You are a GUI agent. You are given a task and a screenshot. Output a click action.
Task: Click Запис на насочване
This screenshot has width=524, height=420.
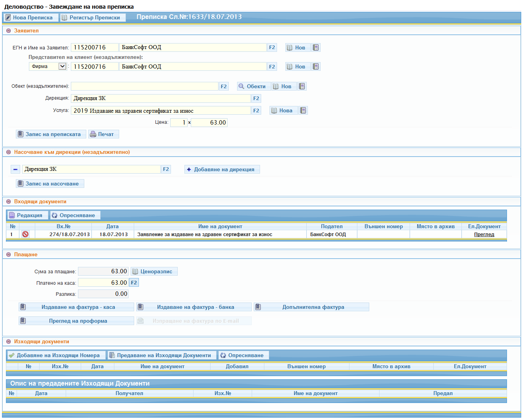(50, 184)
